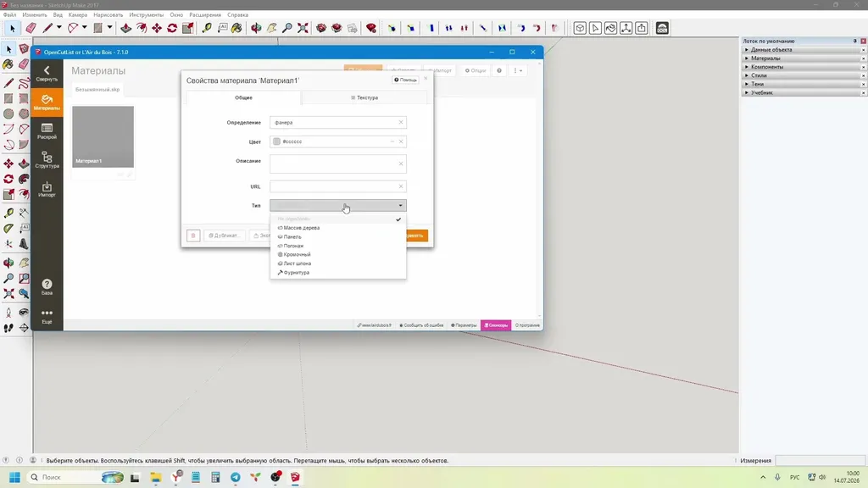Open the Раскрой (cutlist) tab in OpenCutList sidebar
The height and width of the screenshot is (488, 868).
(47, 131)
